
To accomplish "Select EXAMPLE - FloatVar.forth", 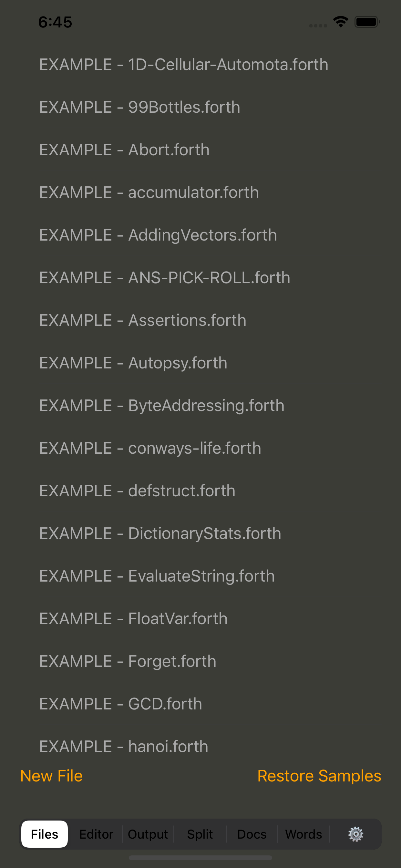I will point(133,618).
